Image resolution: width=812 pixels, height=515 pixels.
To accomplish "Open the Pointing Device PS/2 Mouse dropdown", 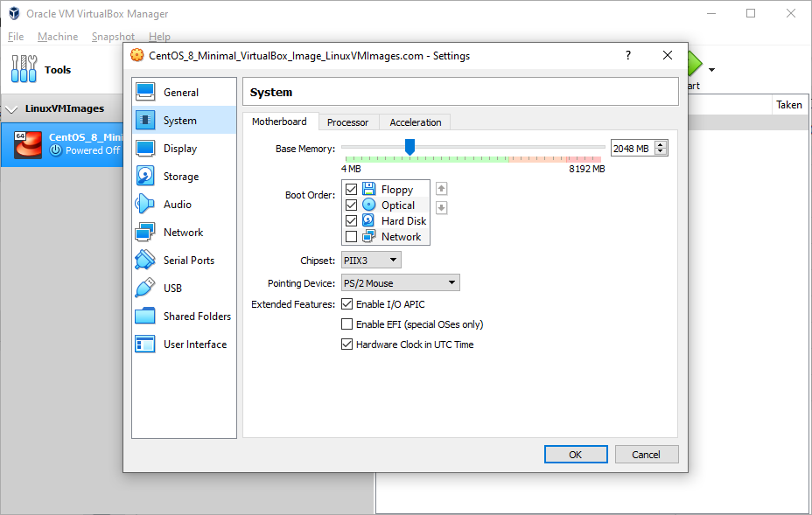I will (x=400, y=282).
